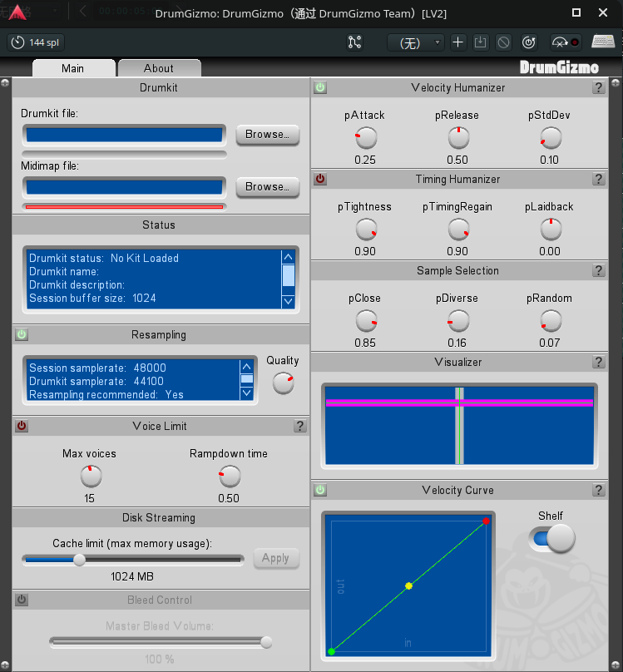Click the pRandom knob
The width and height of the screenshot is (623, 672).
pyautogui.click(x=551, y=321)
